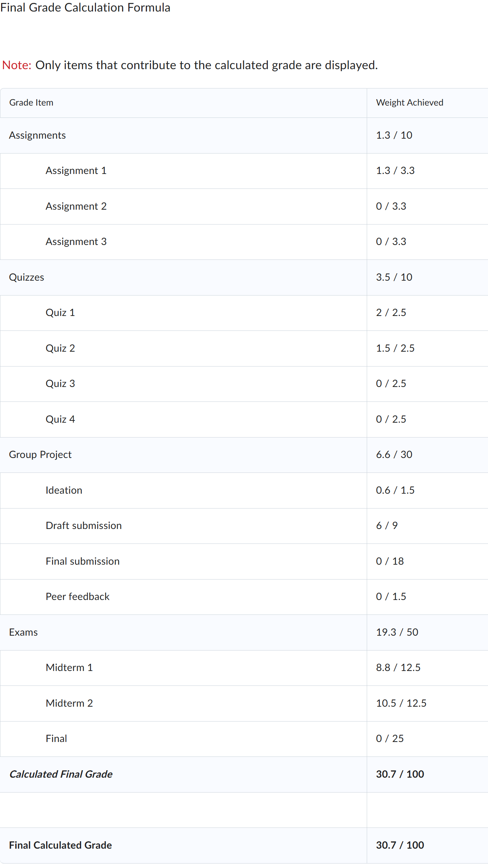Select the Assignment 1 grade item
488x868 pixels.
tap(76, 171)
